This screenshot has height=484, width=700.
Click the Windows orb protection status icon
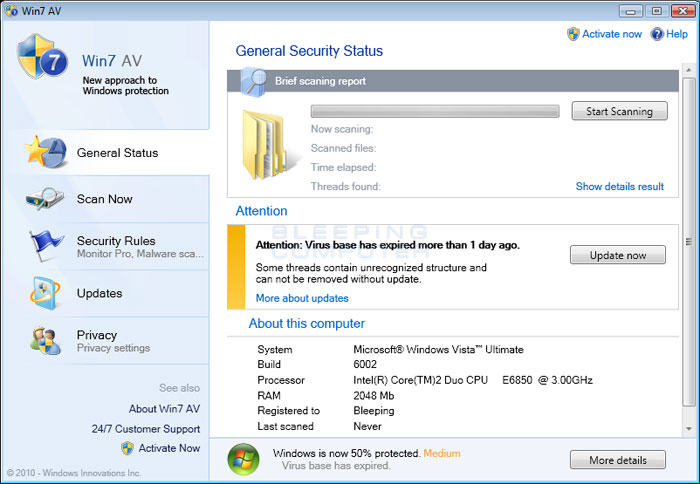click(x=244, y=460)
